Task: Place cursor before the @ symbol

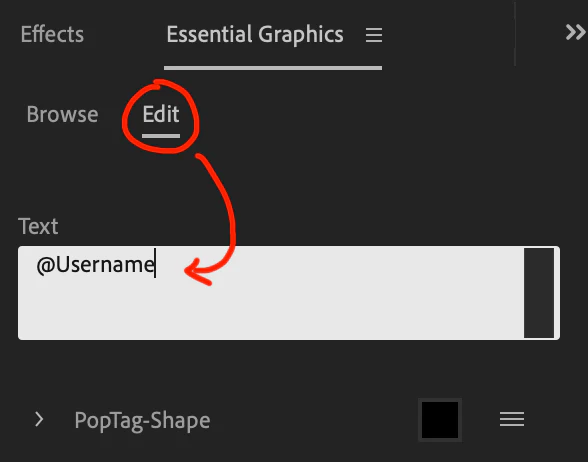Action: pyautogui.click(x=36, y=265)
